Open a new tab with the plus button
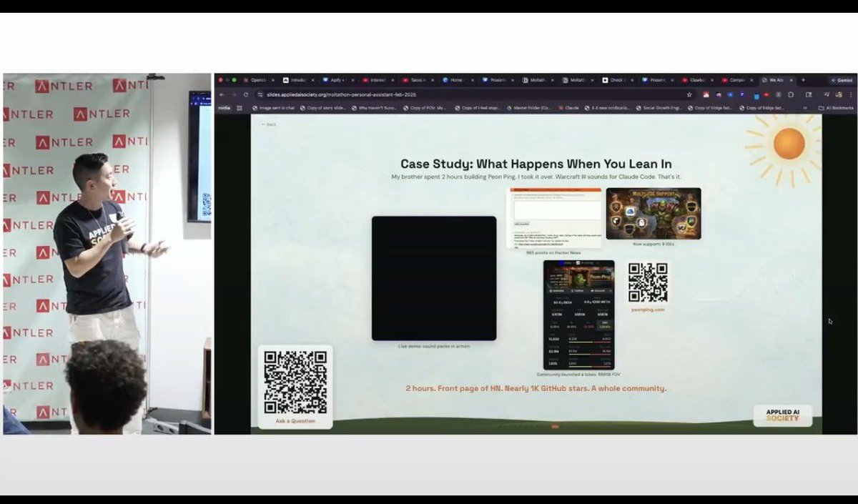 (x=803, y=80)
